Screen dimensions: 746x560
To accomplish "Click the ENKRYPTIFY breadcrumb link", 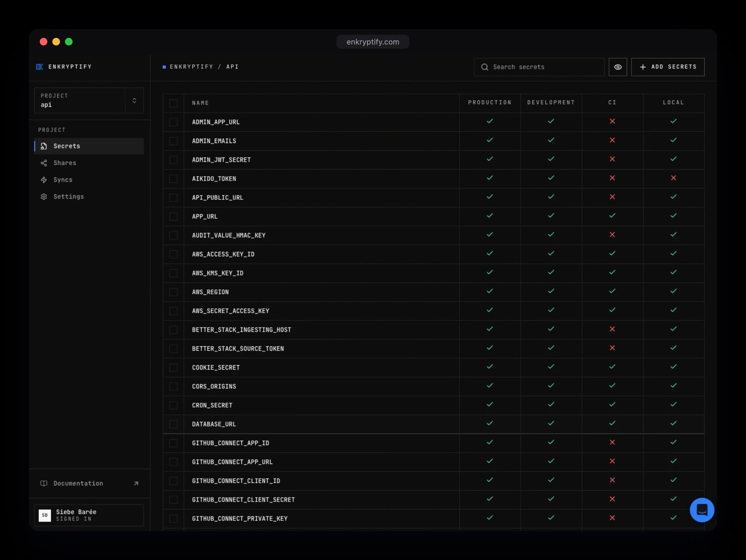I will [x=192, y=67].
